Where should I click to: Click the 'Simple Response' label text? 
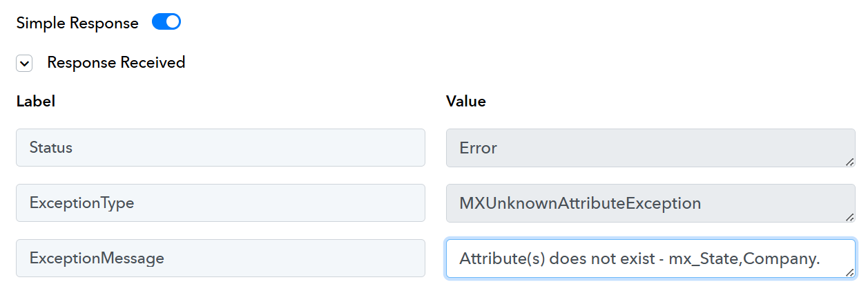pyautogui.click(x=77, y=23)
